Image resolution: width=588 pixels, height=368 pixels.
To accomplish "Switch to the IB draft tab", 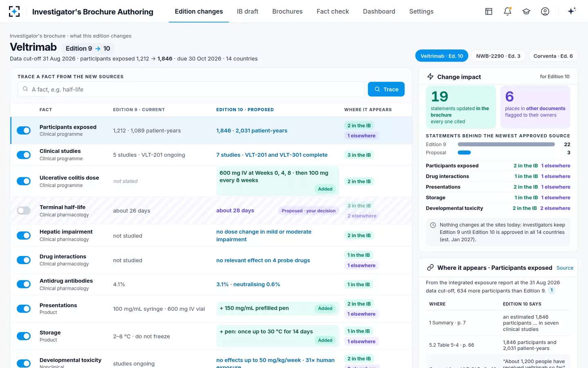I will pyautogui.click(x=247, y=11).
